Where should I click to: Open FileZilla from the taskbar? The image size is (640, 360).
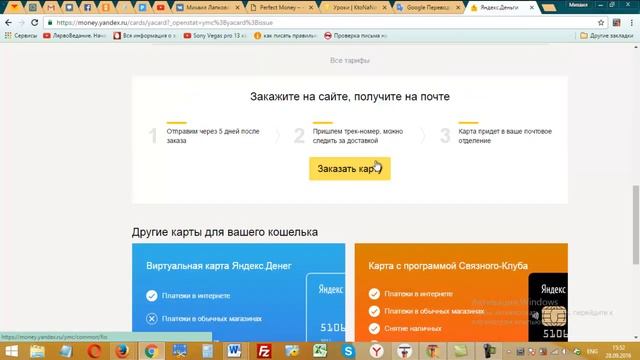coord(264,351)
